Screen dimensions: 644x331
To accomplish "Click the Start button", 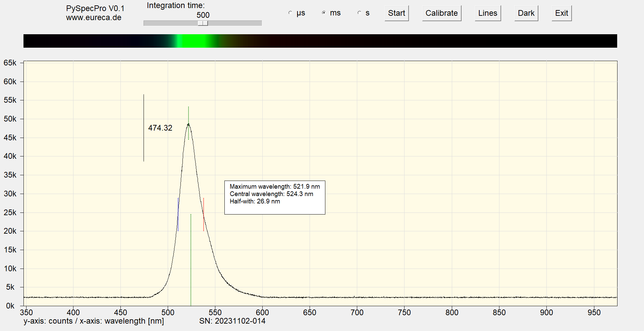I will click(396, 13).
